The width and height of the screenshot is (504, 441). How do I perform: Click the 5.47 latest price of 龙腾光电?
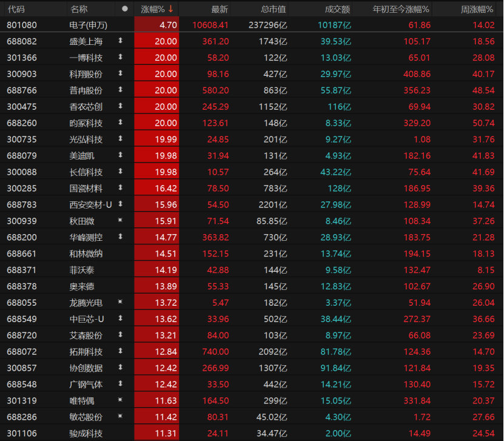click(x=221, y=303)
